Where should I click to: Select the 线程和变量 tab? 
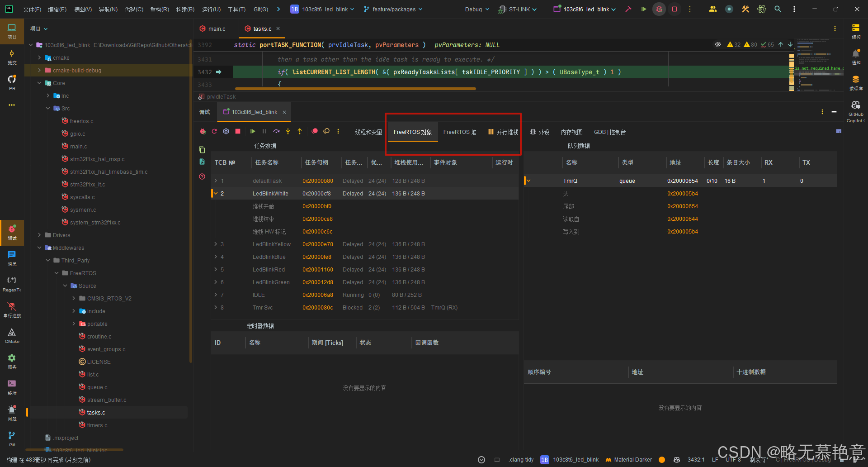368,132
